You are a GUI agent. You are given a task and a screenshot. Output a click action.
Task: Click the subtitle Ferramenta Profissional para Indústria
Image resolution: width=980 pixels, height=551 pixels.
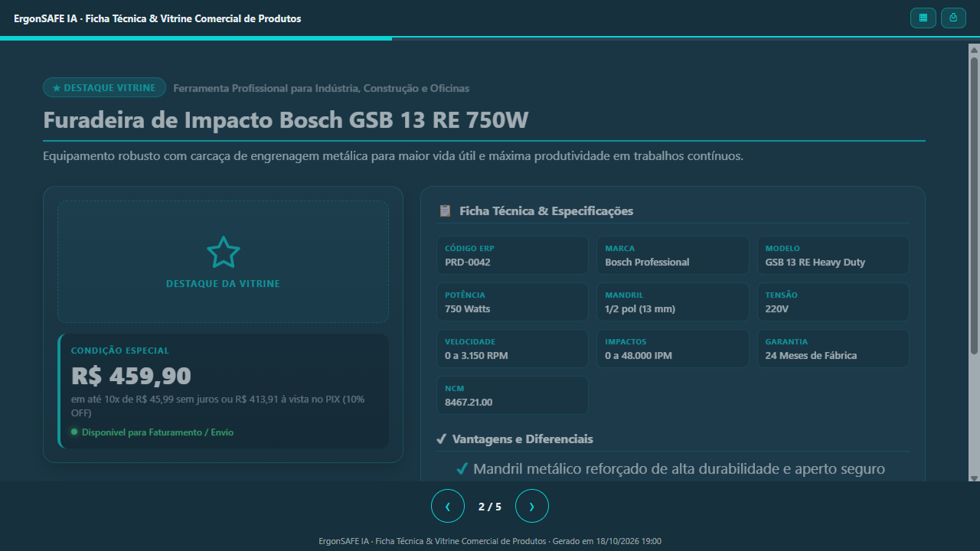coord(322,88)
